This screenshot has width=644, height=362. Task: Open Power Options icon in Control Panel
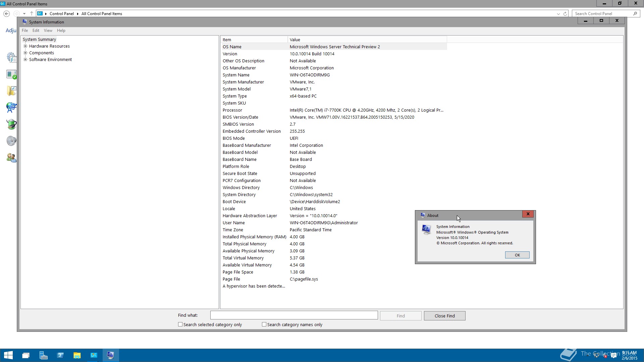coord(11,124)
